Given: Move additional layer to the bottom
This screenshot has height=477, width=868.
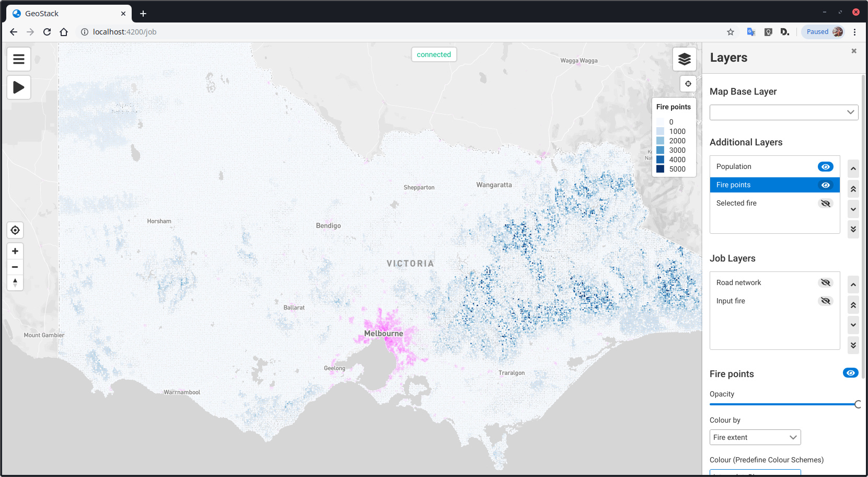Looking at the screenshot, I should click(x=853, y=229).
